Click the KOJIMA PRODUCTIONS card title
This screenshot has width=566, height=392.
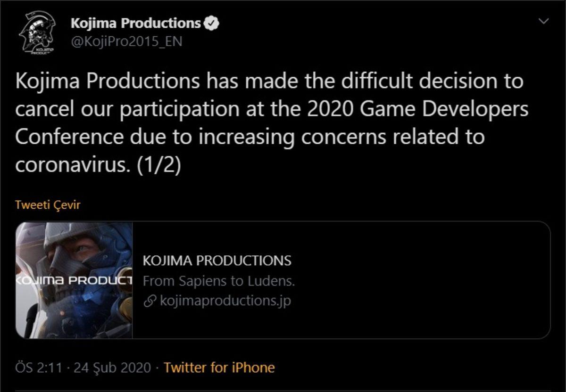(218, 260)
